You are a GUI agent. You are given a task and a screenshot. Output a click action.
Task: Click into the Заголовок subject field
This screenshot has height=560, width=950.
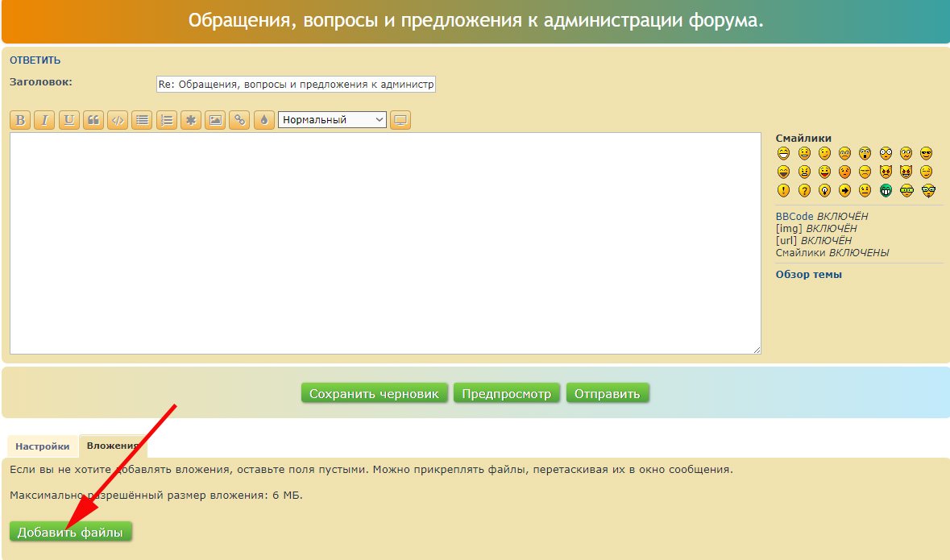[x=295, y=85]
